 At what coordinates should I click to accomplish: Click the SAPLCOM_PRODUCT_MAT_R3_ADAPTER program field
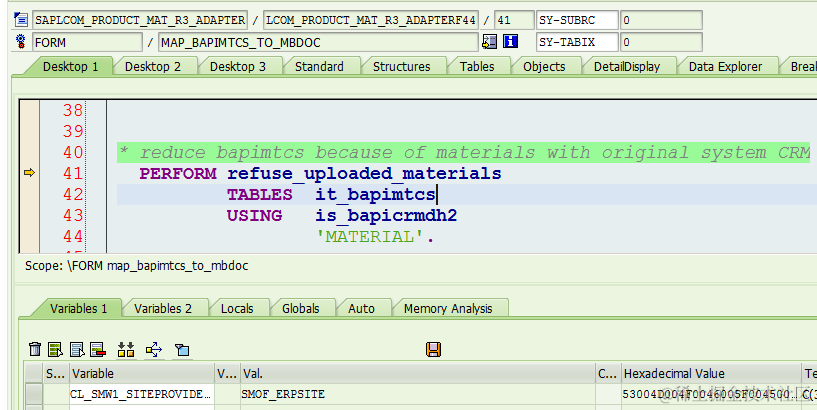[140, 20]
